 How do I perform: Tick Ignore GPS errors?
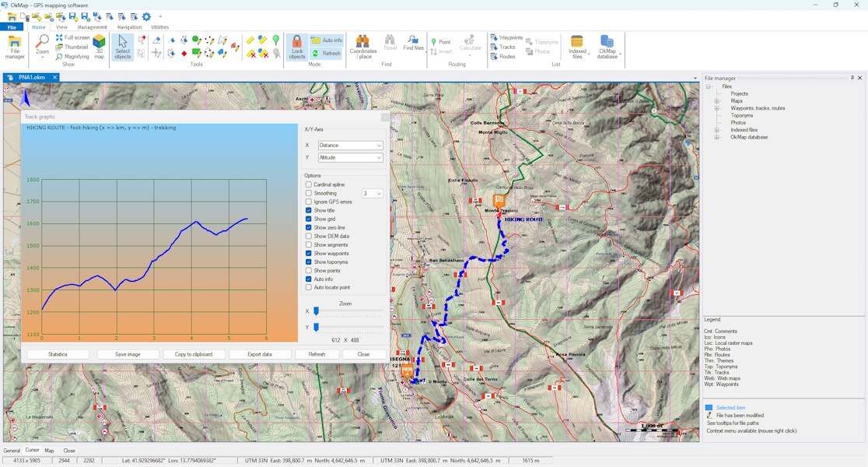pos(309,202)
